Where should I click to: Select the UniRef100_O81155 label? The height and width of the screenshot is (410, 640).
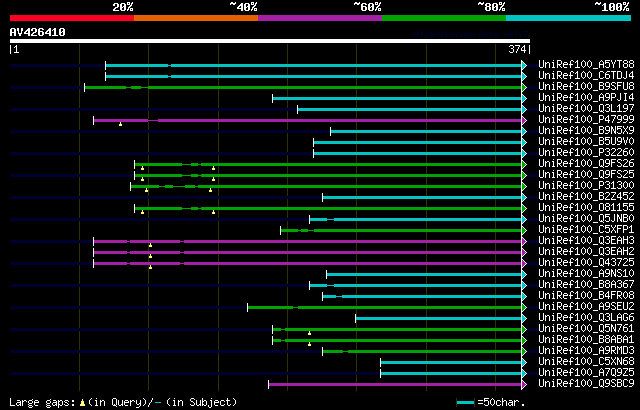pyautogui.click(x=586, y=208)
